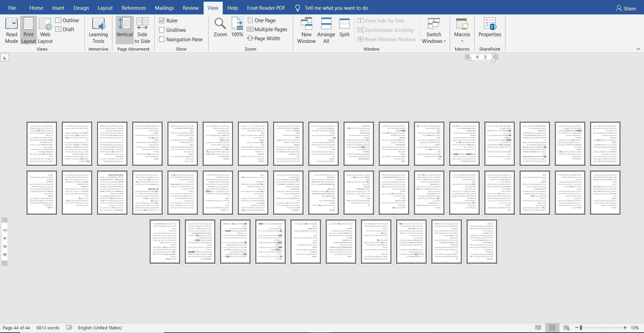Split the document window

(344, 27)
